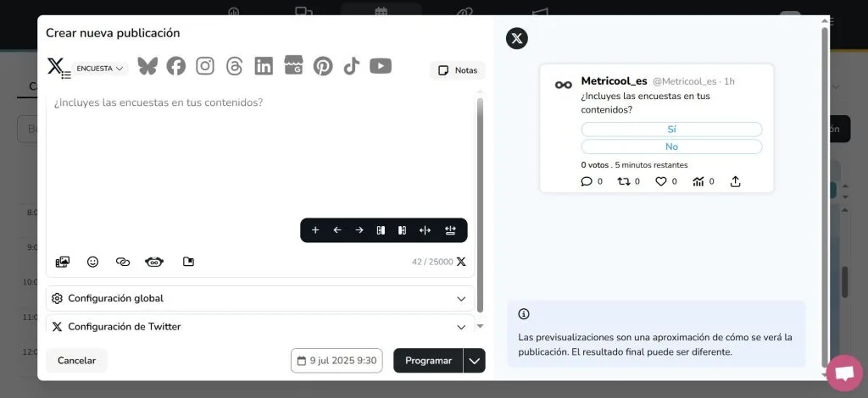Select the Facebook network icon
868x398 pixels.
pos(175,66)
